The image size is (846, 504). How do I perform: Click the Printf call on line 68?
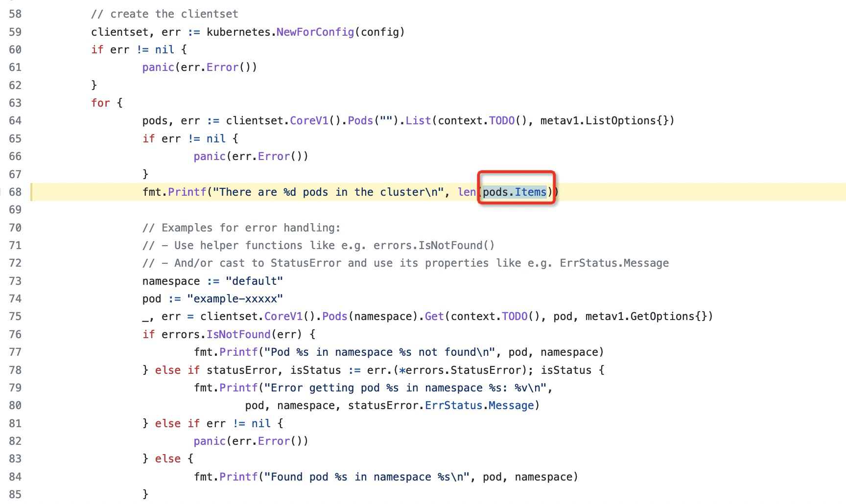click(188, 192)
